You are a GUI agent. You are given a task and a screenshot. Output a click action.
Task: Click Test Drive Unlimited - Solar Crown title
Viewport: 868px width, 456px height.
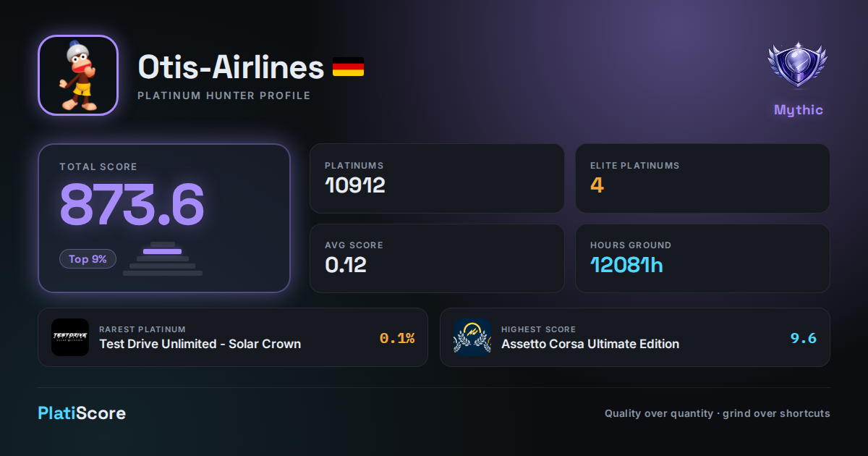pos(200,344)
